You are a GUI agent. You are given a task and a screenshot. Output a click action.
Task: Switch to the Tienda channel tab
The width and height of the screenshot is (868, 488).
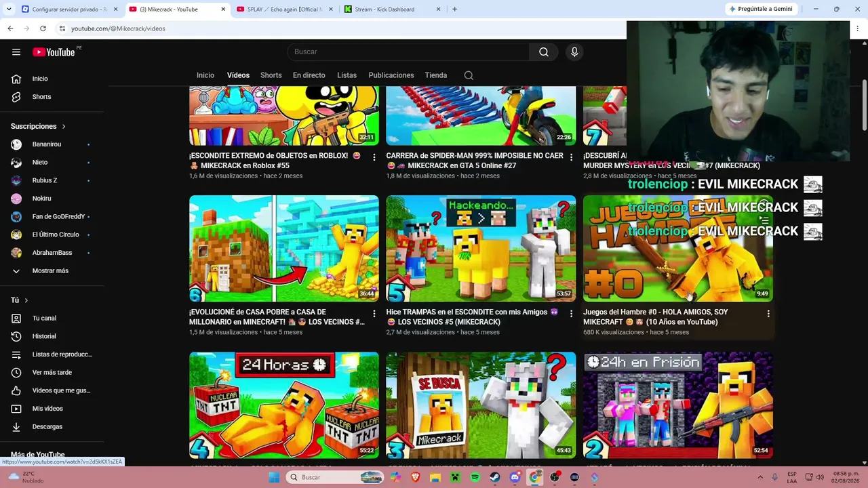[x=436, y=75]
